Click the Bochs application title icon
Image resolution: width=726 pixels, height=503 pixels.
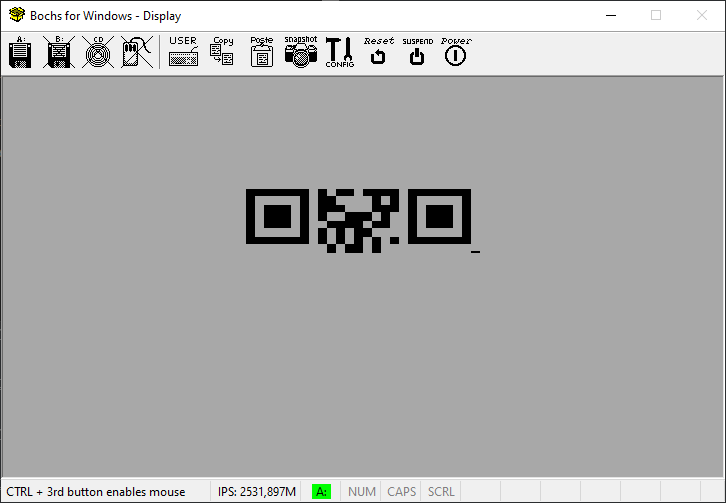[x=17, y=15]
